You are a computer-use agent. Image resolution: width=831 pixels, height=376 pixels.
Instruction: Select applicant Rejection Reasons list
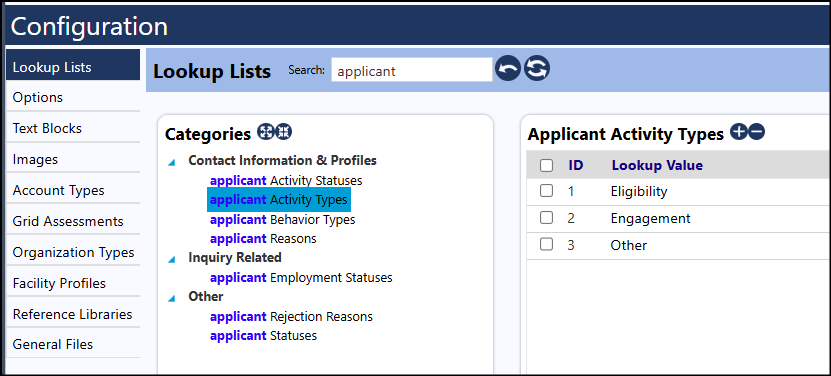[x=291, y=317]
